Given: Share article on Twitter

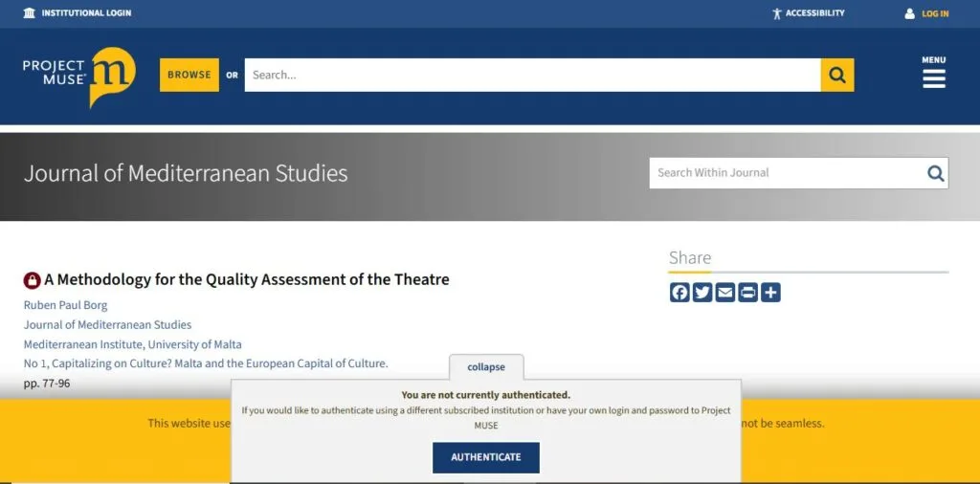Looking at the screenshot, I should (702, 293).
